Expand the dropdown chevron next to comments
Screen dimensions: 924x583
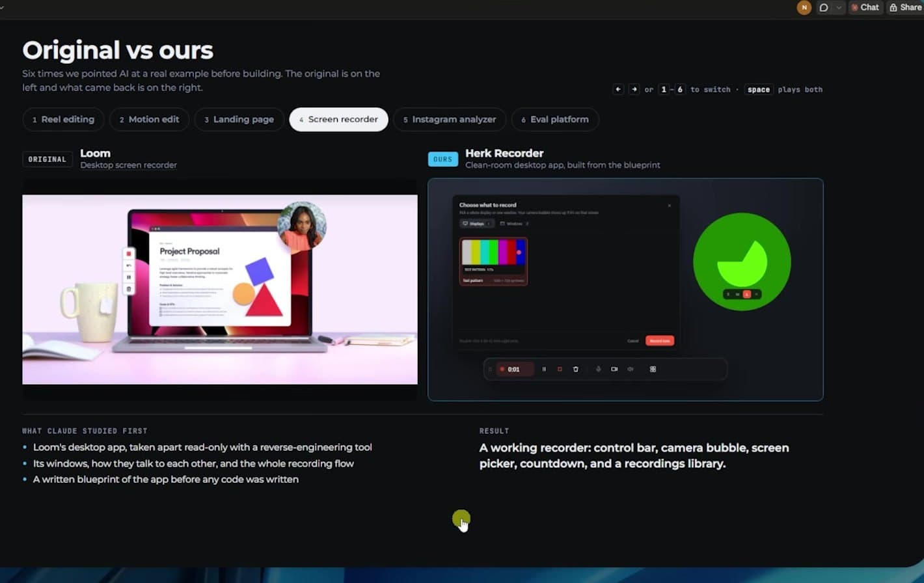(x=838, y=8)
